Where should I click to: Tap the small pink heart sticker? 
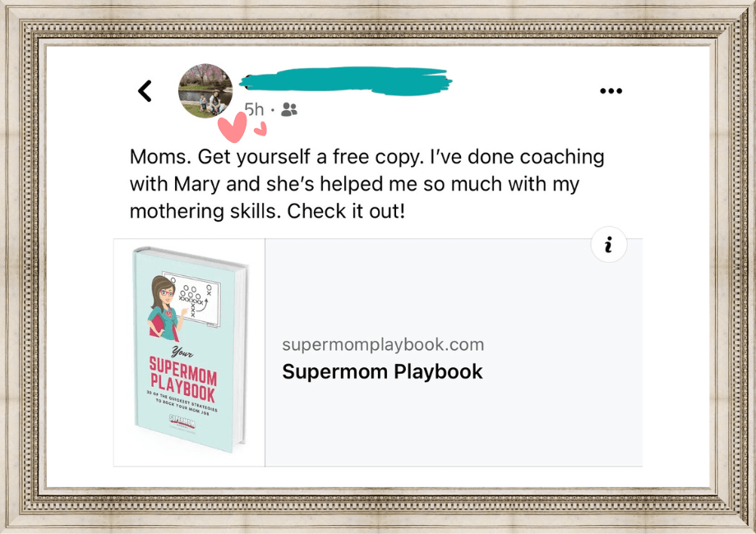point(260,129)
